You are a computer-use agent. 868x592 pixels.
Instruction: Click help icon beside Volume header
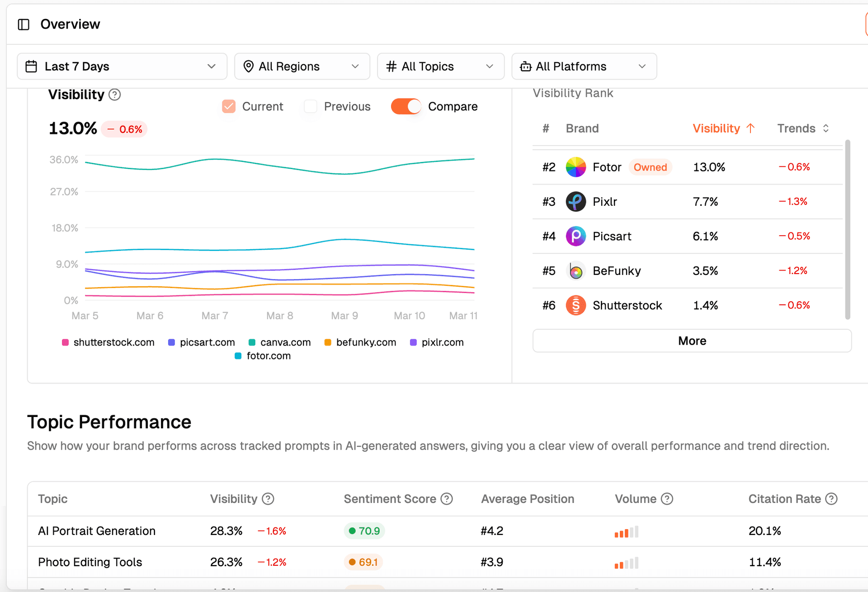pyautogui.click(x=667, y=499)
